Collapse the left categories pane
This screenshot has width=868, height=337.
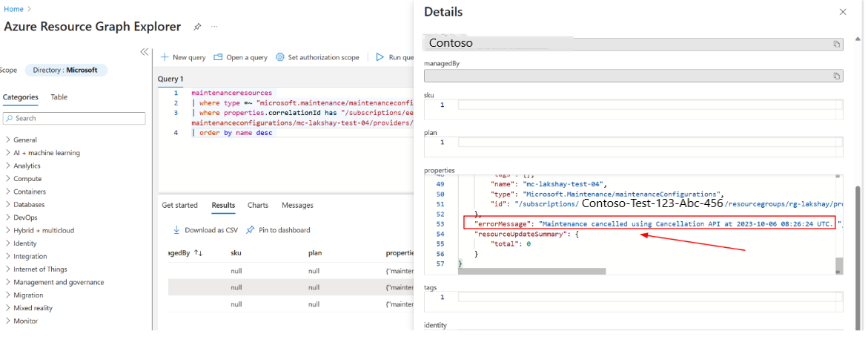pos(144,52)
